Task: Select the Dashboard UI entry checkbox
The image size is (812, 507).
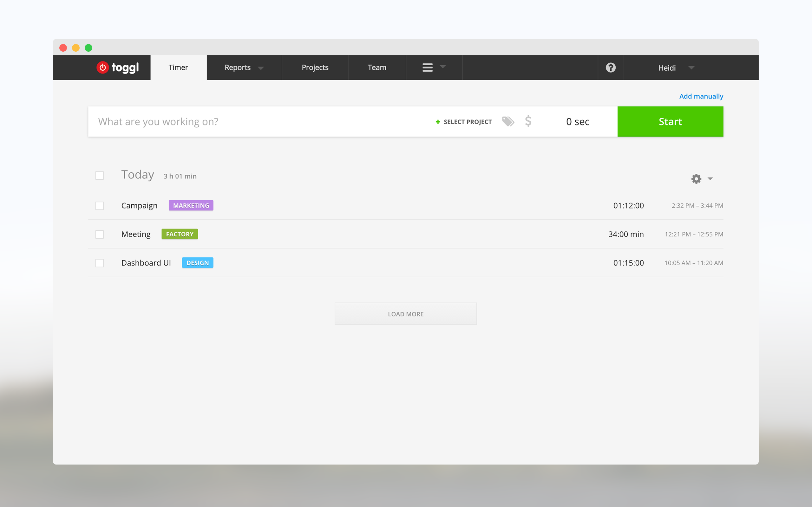Action: click(x=100, y=263)
